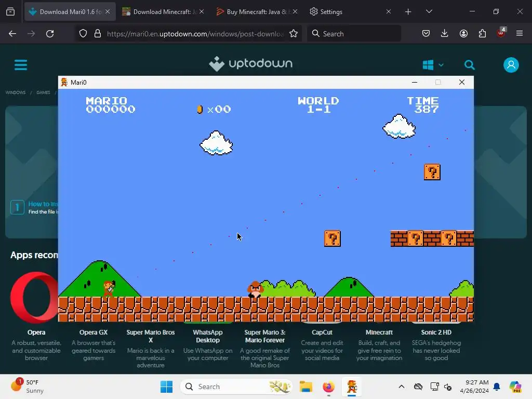
Task: Open the muted volume tray icon
Action: click(448, 387)
